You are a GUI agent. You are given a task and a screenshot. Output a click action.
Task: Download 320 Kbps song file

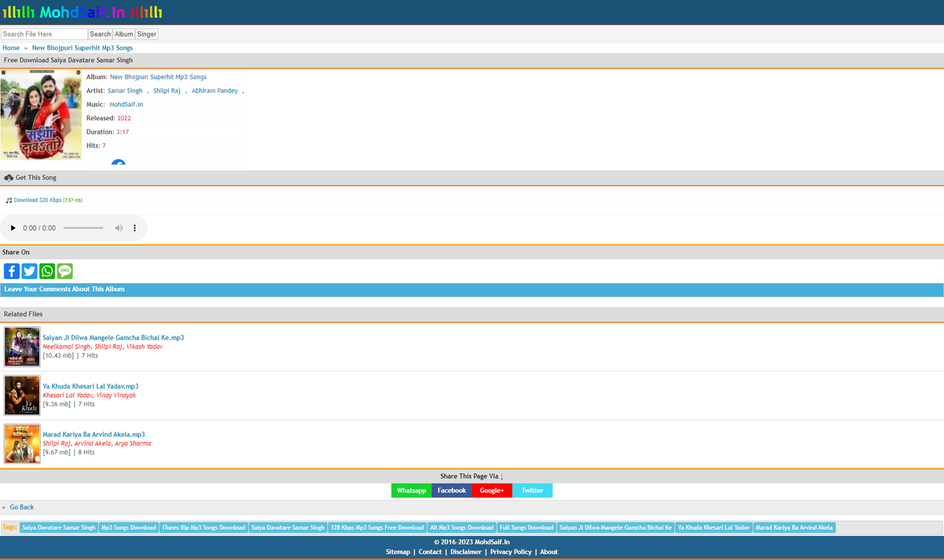[38, 200]
